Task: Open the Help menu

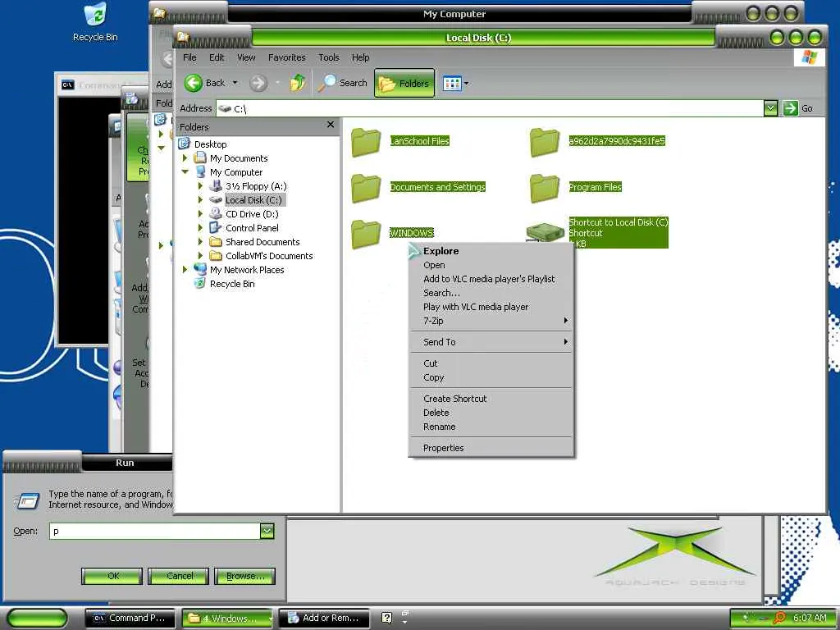Action: [x=360, y=57]
